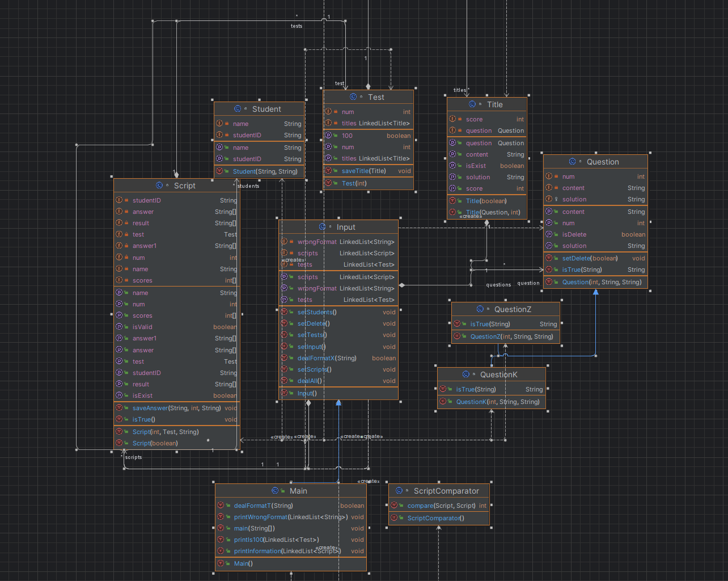Select the Input class title
The width and height of the screenshot is (728, 581).
click(x=346, y=227)
